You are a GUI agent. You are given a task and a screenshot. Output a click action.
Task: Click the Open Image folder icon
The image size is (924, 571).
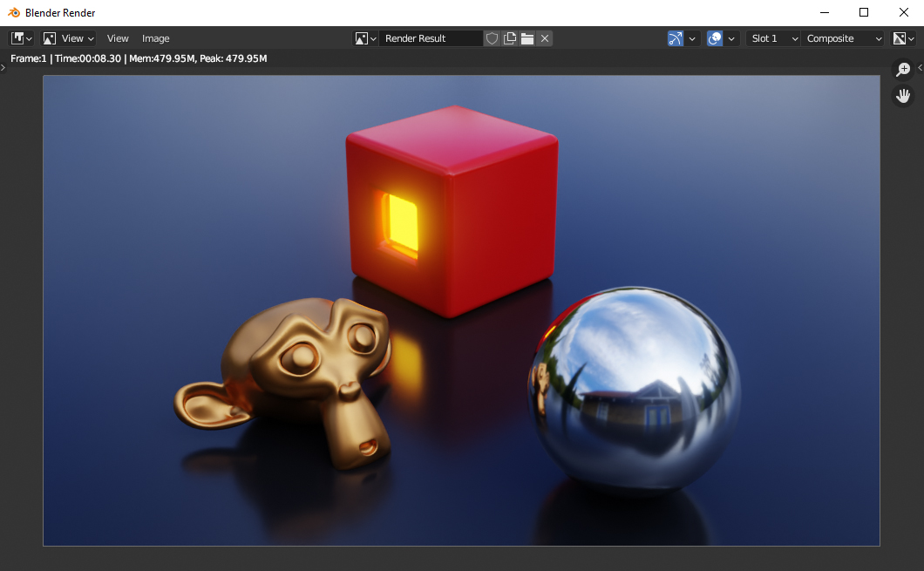click(x=527, y=38)
